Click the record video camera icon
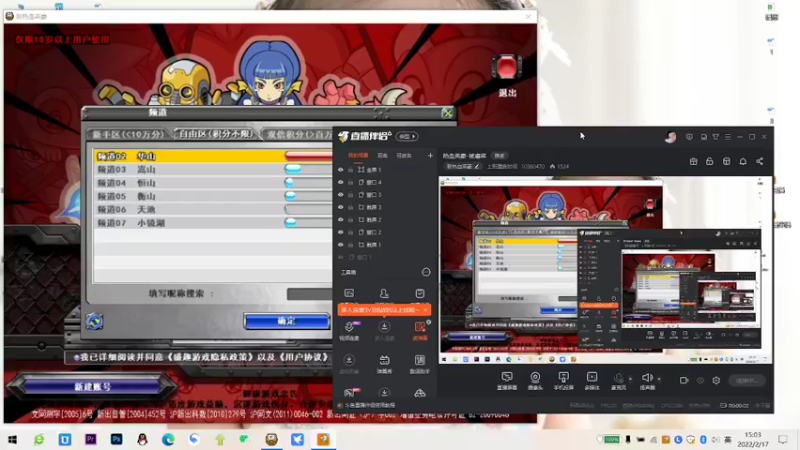Viewport: 800px width, 450px height. point(684,380)
